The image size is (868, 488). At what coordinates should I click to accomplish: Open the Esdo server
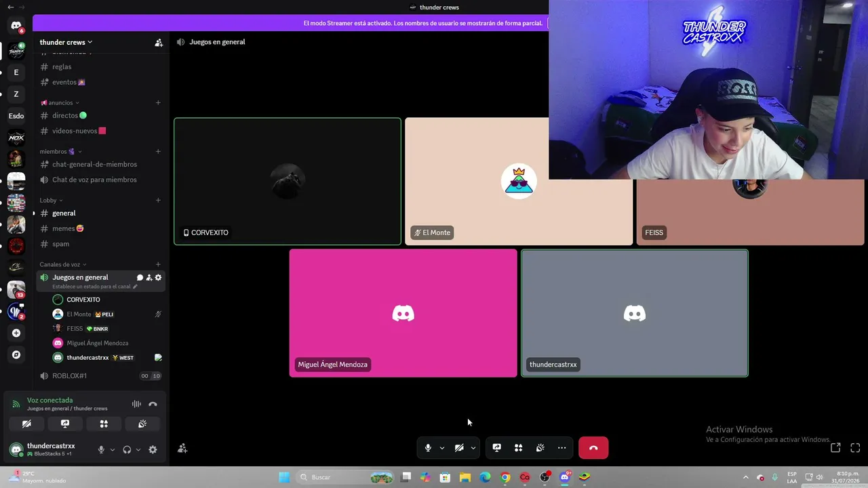[16, 116]
